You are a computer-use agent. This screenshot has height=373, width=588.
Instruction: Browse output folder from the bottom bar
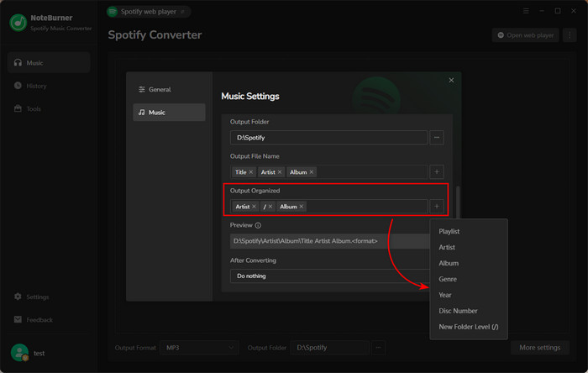(378, 348)
